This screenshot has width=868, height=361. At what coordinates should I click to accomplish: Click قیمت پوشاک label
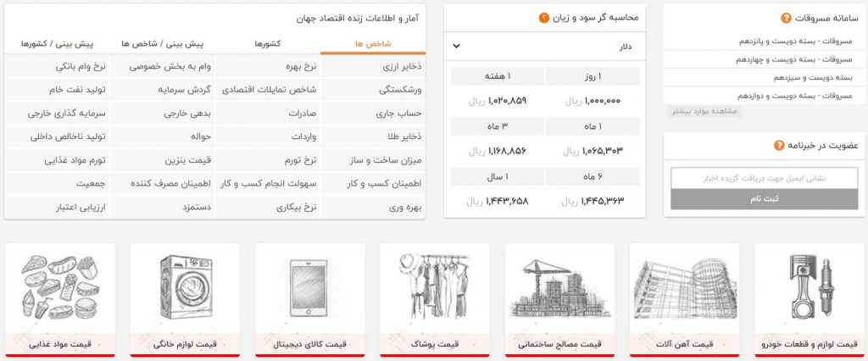(x=435, y=344)
